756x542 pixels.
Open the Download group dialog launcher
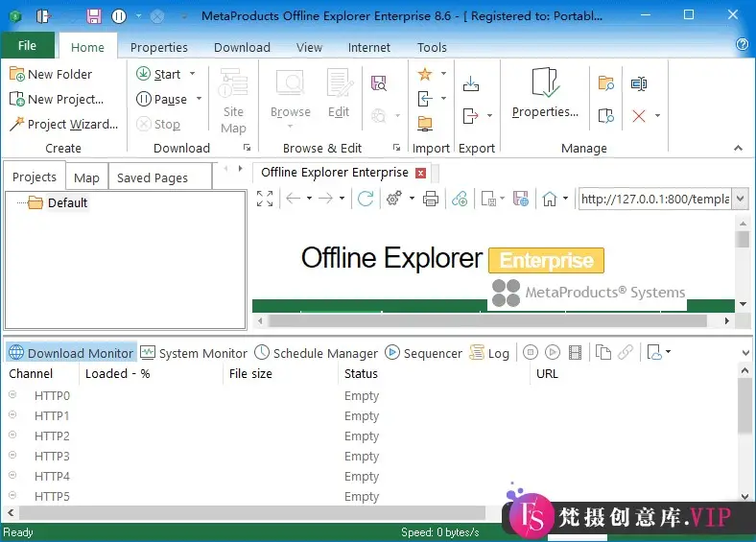pyautogui.click(x=247, y=148)
